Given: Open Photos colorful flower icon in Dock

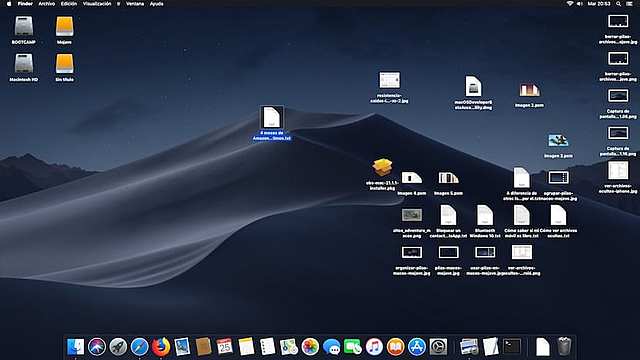Looking at the screenshot, I should (310, 347).
